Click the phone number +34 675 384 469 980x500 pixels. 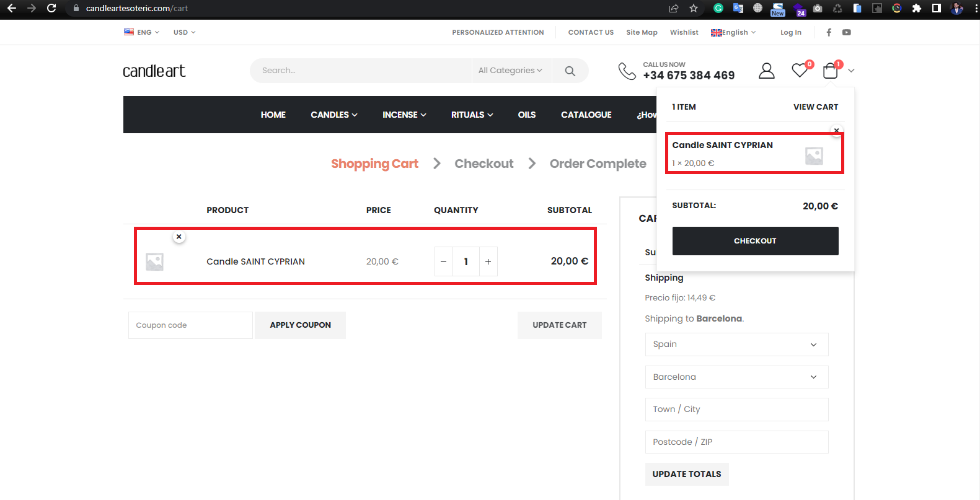point(689,76)
